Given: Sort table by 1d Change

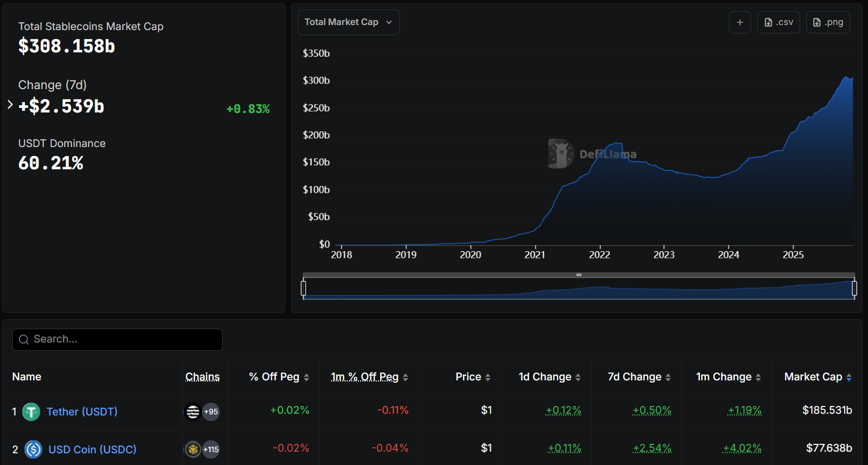Looking at the screenshot, I should tap(549, 377).
